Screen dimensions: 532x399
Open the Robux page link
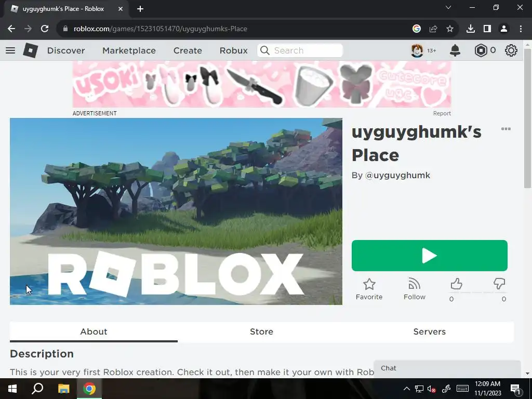click(233, 50)
